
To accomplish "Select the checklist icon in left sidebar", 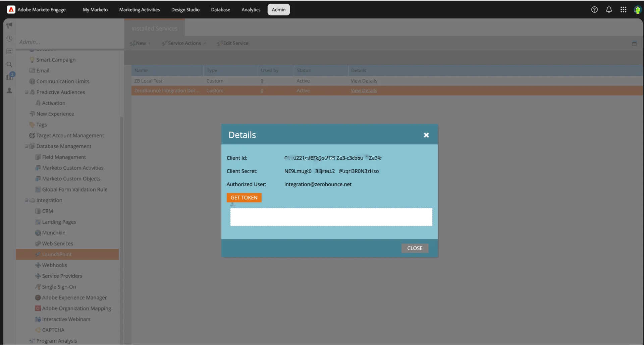I will (x=9, y=51).
